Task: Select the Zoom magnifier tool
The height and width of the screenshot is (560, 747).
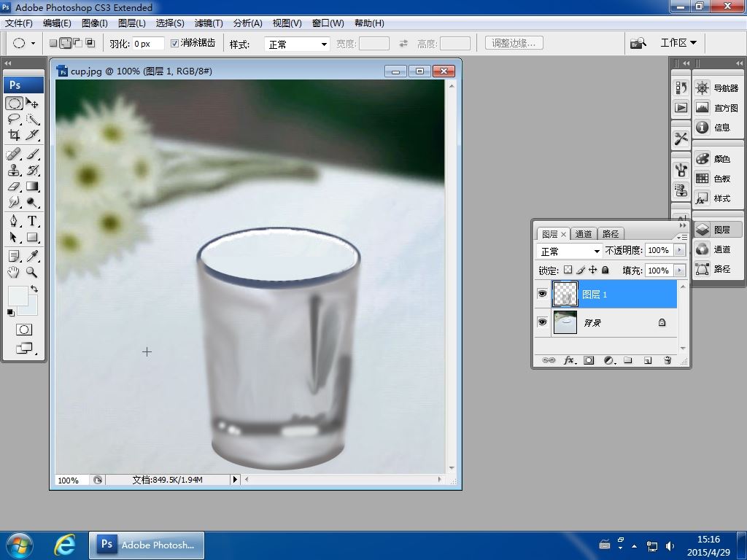Action: click(32, 272)
